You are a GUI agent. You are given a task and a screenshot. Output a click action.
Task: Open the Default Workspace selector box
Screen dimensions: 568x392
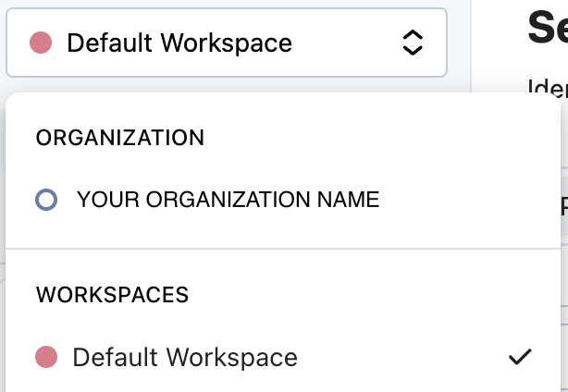227,43
